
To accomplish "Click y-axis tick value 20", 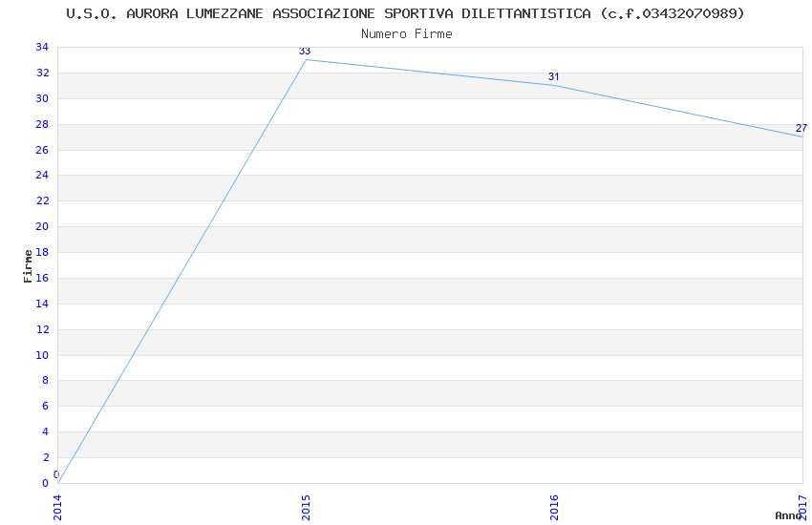I will 42,226.
